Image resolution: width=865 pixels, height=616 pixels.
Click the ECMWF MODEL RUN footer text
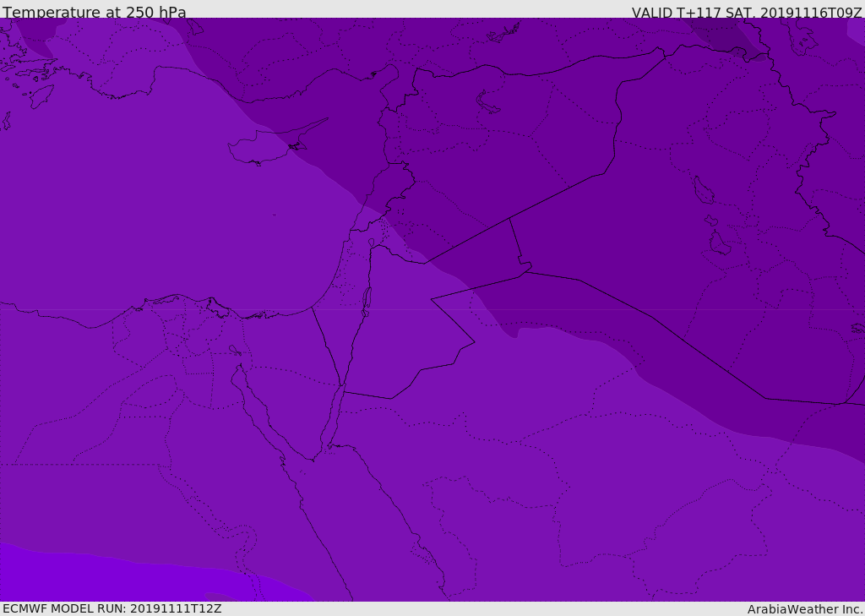coord(112,609)
